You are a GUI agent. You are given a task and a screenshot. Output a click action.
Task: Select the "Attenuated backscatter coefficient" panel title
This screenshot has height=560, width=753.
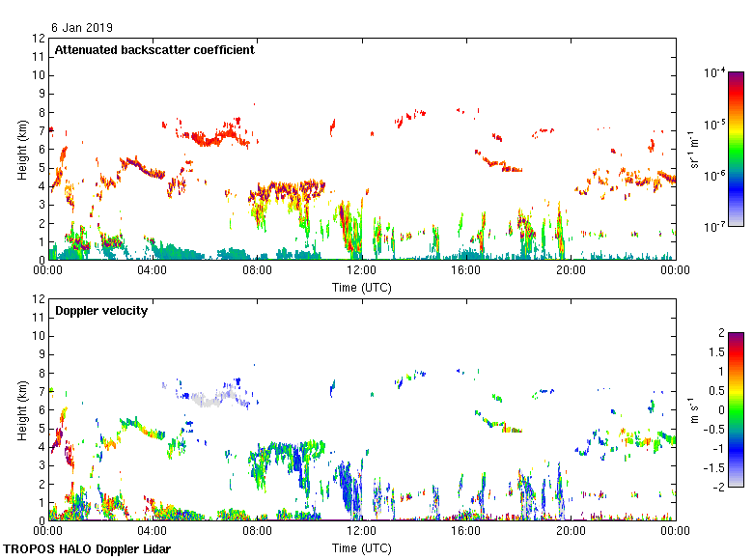(x=154, y=50)
